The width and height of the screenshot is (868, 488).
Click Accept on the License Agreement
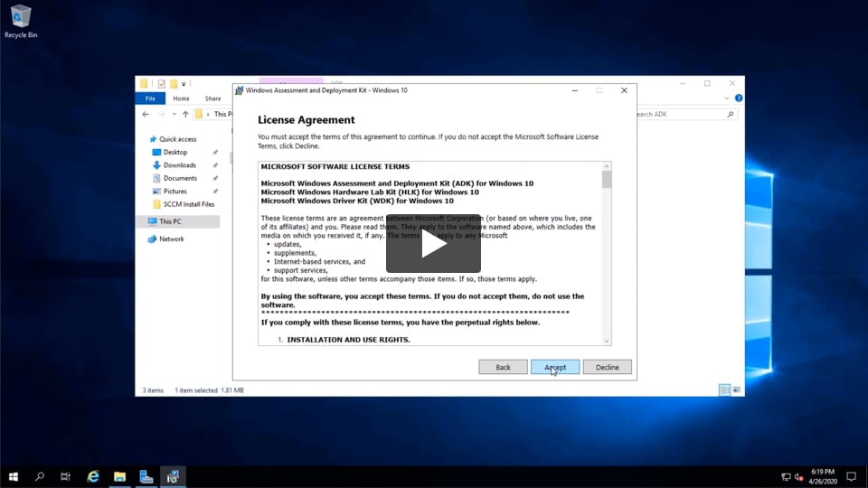pos(555,367)
